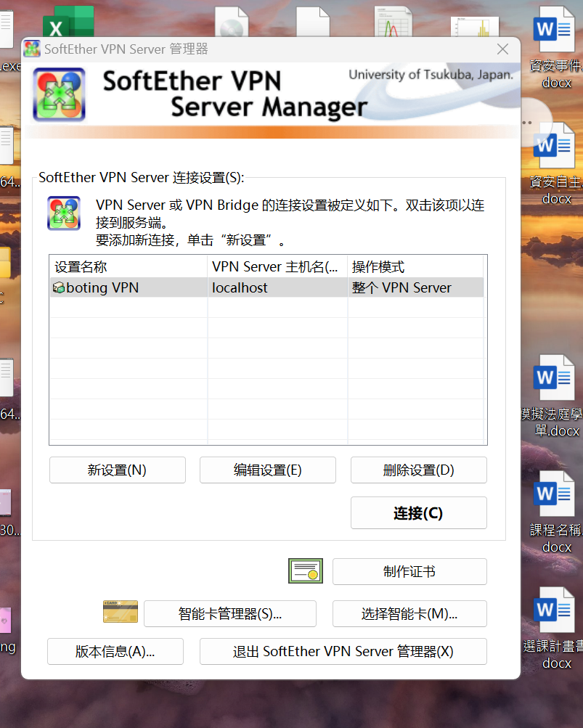
Task: Exit via 退出 SoftEther VPN Server 管理器(X)
Action: pyautogui.click(x=343, y=651)
